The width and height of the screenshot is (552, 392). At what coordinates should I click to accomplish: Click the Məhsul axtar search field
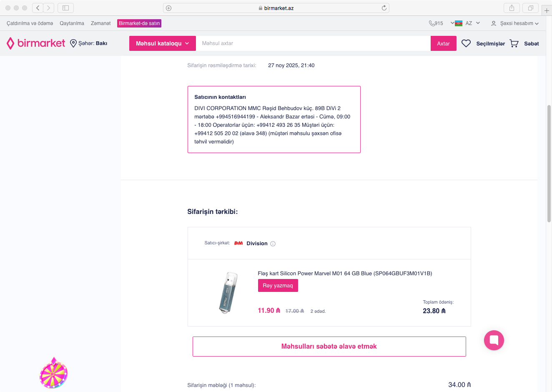click(x=313, y=43)
